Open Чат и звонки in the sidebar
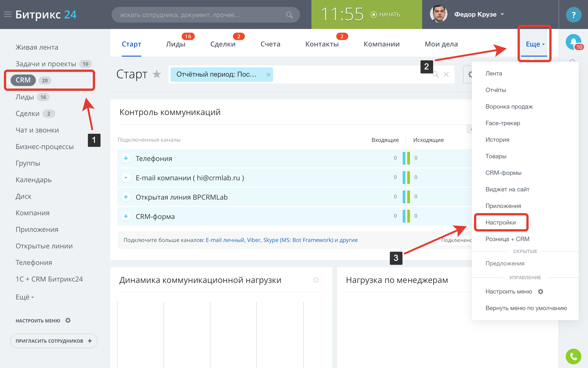 click(37, 130)
